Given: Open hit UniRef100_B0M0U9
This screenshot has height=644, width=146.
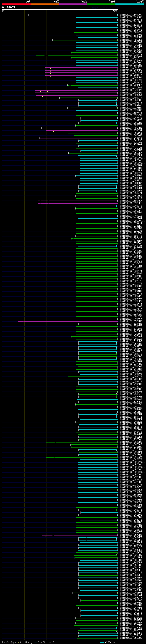Looking at the screenshot, I should (131, 15).
